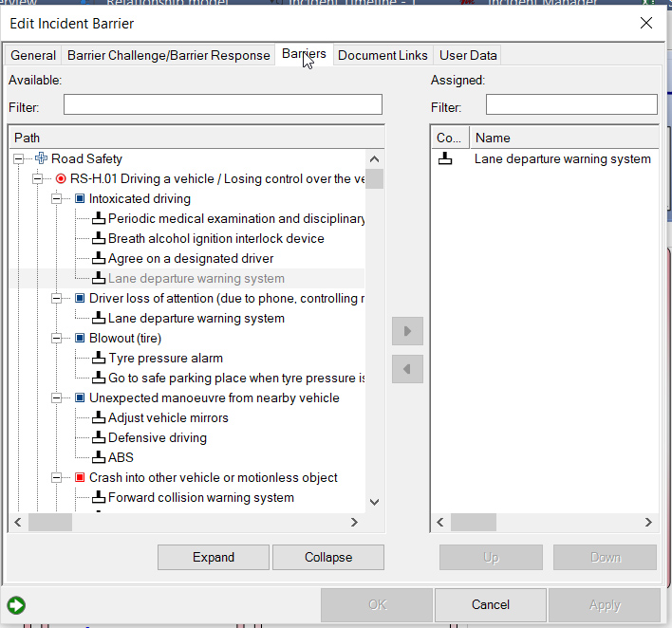Click the unassign left-arrow button
Screen dimensions: 672x628
coord(407,369)
